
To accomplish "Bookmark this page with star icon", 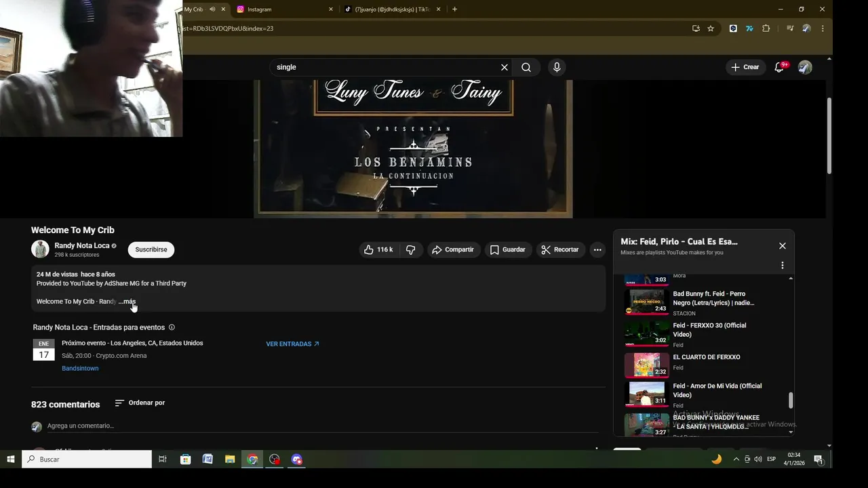I will point(711,28).
